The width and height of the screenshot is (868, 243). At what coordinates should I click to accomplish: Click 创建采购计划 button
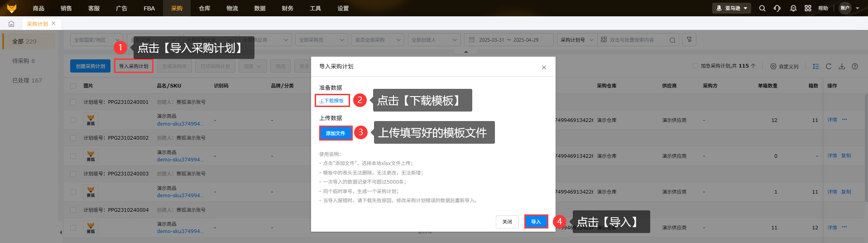[91, 66]
